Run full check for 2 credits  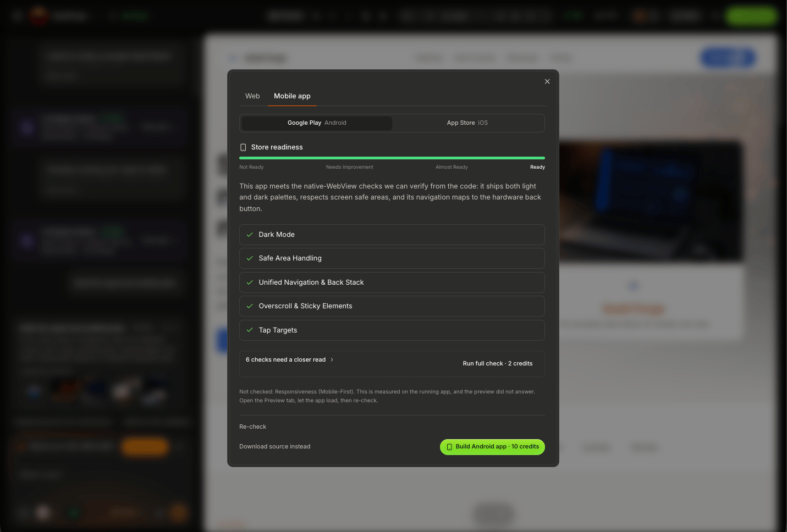498,364
